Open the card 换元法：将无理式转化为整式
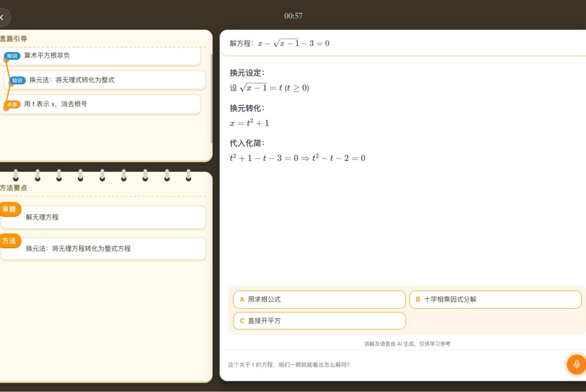The image size is (586, 392). coord(105,80)
